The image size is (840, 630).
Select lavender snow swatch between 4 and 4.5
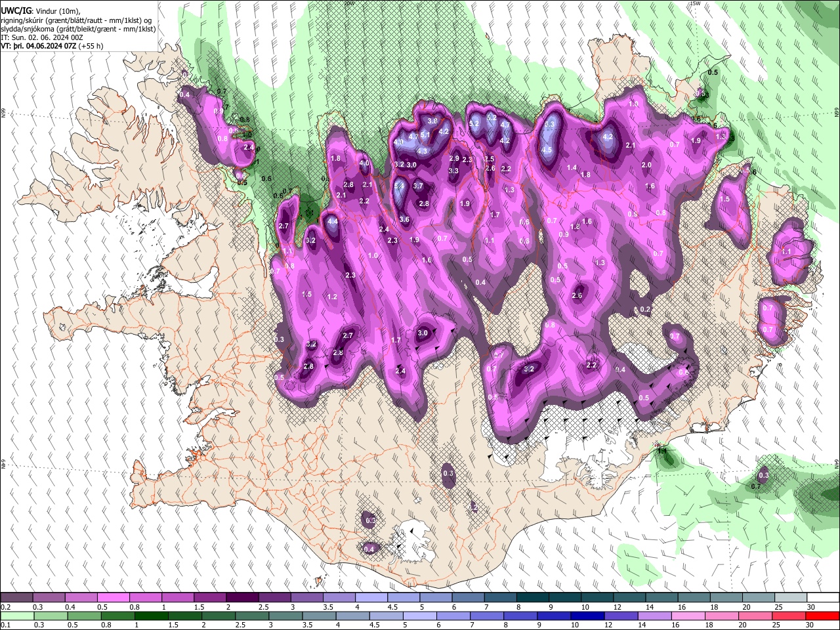pos(370,598)
